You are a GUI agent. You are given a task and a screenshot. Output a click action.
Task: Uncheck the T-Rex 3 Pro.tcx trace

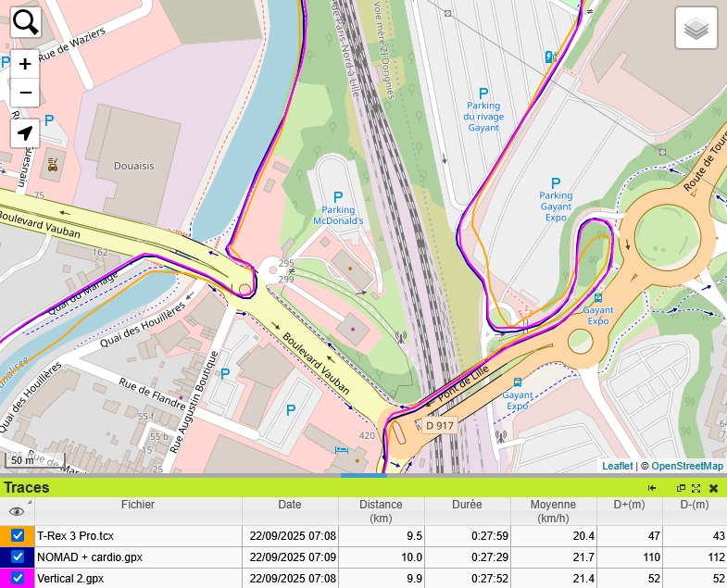click(x=18, y=536)
